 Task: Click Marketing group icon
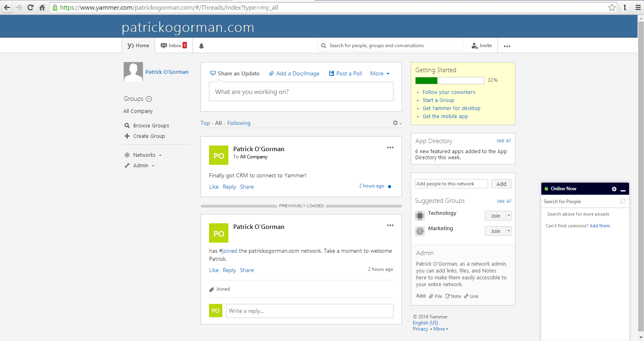pos(420,231)
